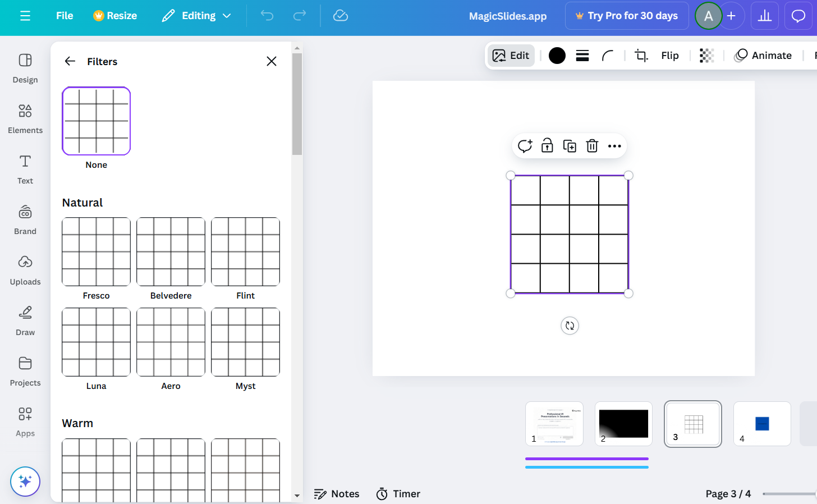Open the hamburger main menu
817x504 pixels.
[x=25, y=16]
